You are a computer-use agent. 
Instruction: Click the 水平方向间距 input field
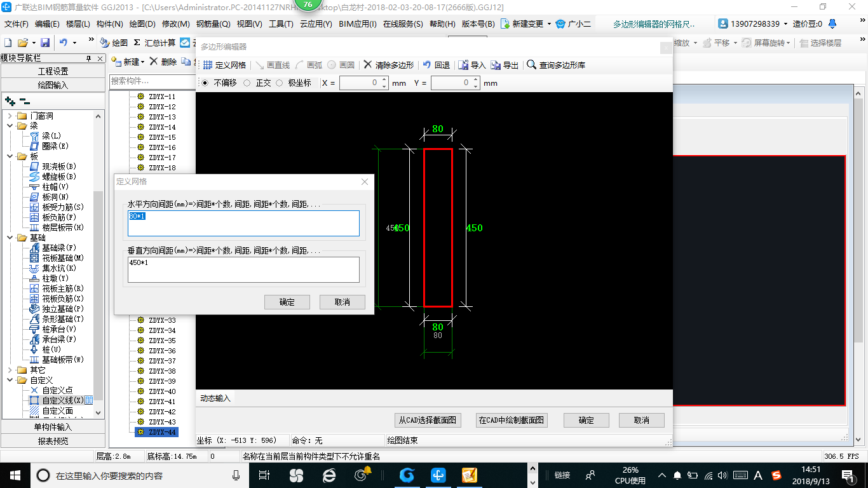coord(243,223)
